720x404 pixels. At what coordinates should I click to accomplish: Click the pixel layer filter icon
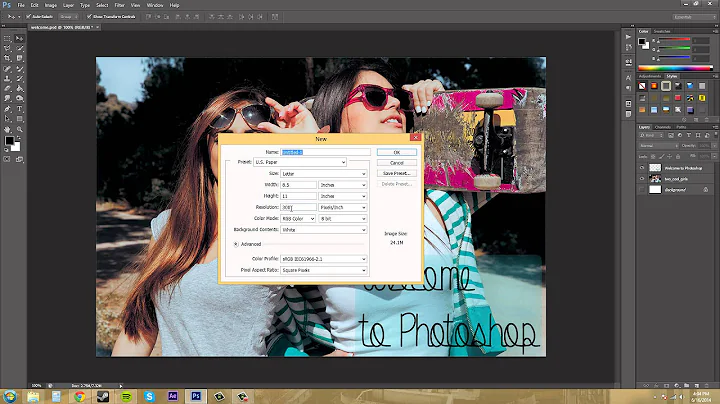coord(671,135)
